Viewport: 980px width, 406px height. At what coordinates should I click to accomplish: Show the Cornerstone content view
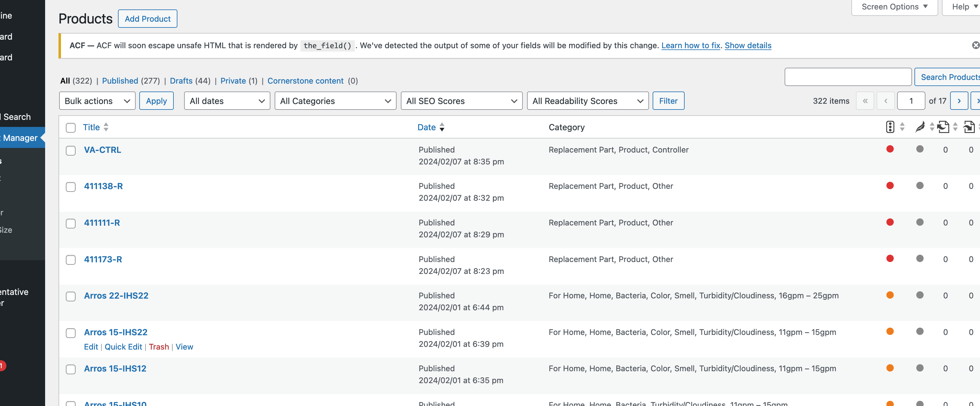pyautogui.click(x=305, y=81)
